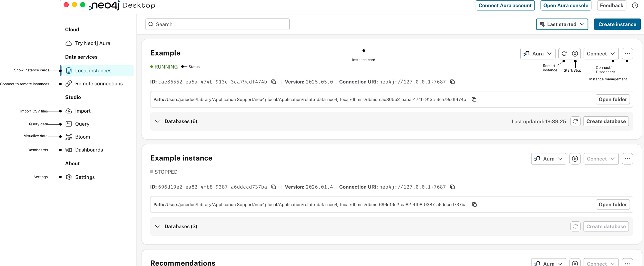Open folder for Example

tap(613, 99)
